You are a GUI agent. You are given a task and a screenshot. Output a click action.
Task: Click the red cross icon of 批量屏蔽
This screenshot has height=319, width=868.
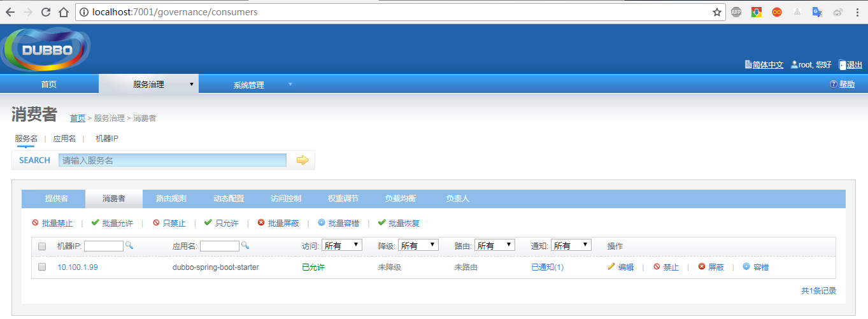click(x=261, y=223)
